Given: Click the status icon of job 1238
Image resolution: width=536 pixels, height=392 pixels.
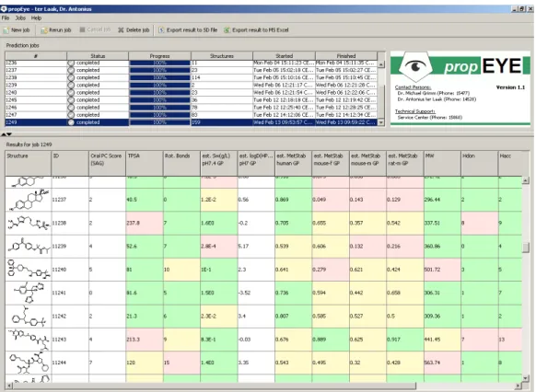Looking at the screenshot, I should tap(71, 77).
